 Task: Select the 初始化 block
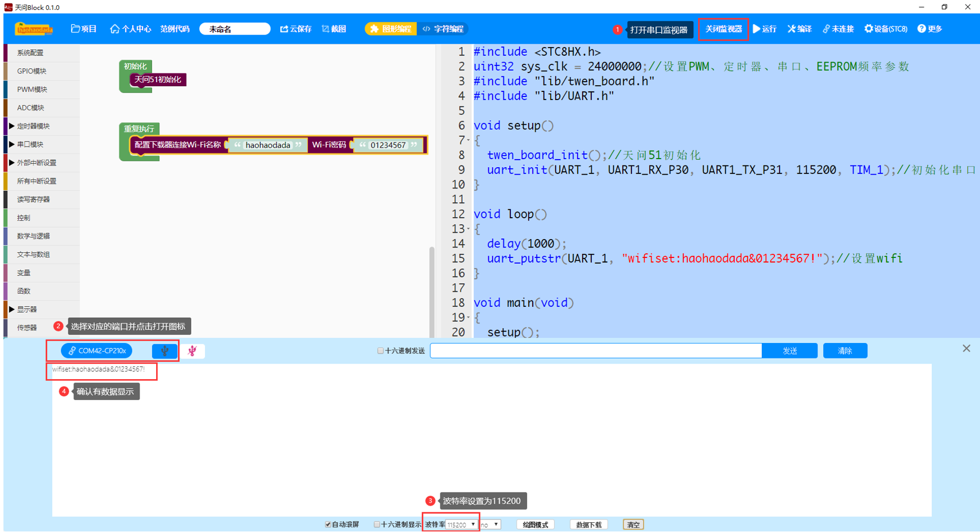coord(135,66)
